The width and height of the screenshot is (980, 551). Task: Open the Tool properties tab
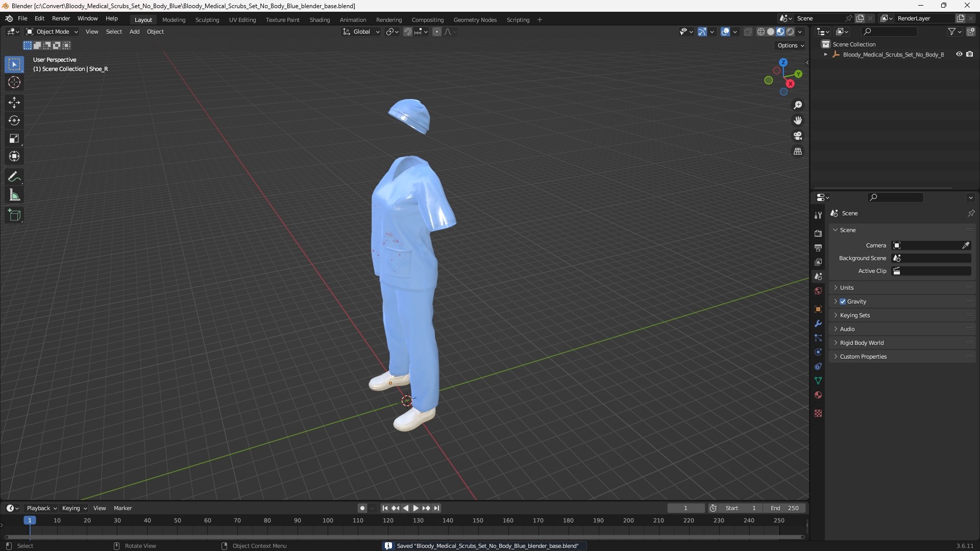tap(818, 215)
